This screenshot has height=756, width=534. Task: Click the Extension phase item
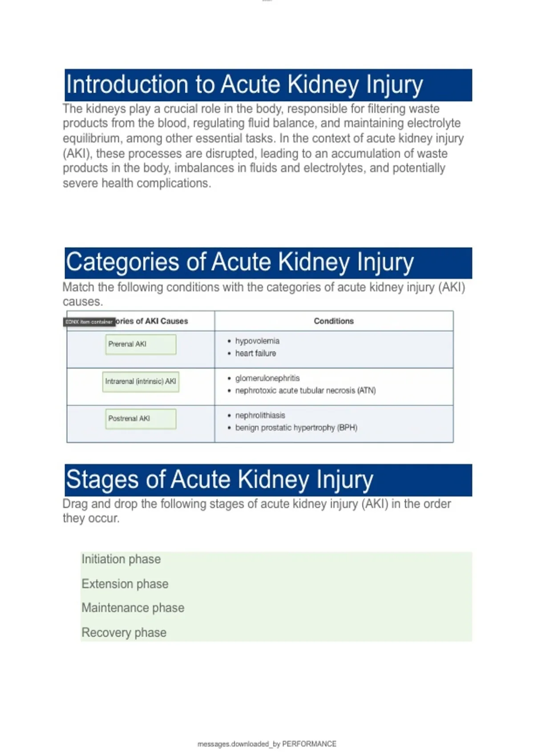pyautogui.click(x=125, y=584)
